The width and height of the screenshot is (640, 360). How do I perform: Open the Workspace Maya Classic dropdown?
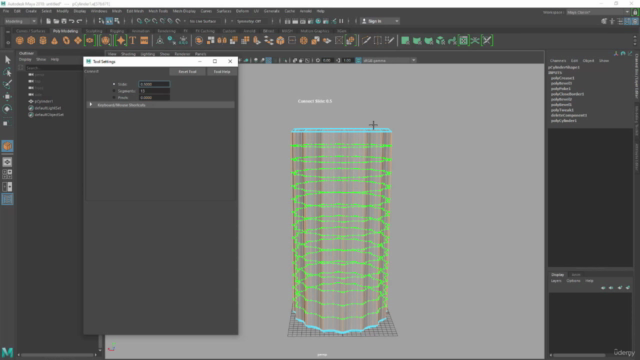pyautogui.click(x=598, y=12)
